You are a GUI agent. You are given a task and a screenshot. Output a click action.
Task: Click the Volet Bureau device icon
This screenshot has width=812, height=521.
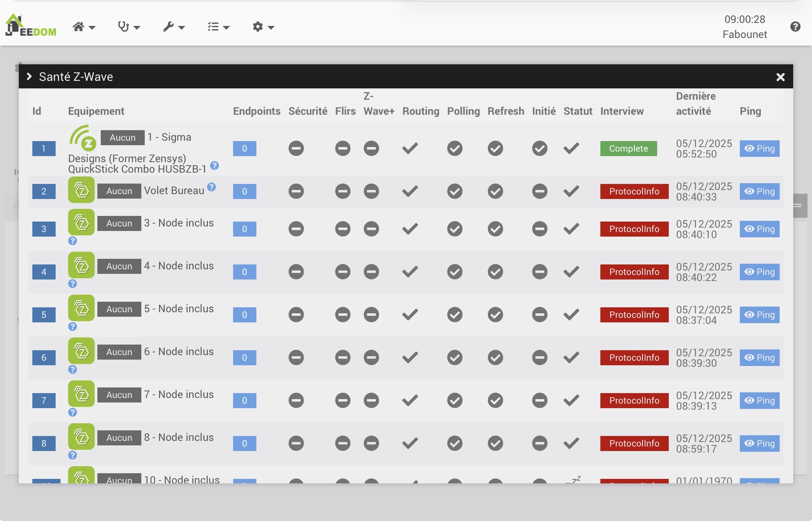(81, 190)
